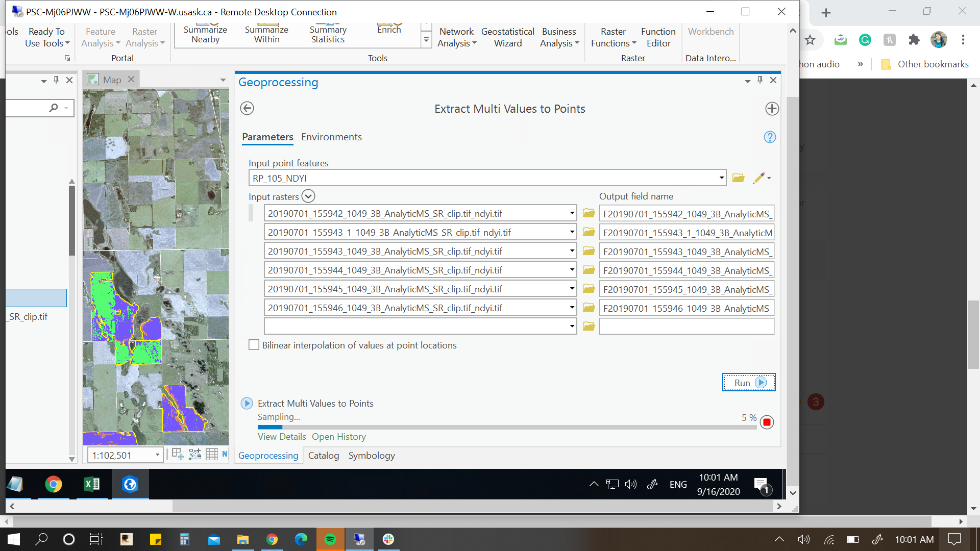Open Input point features dropdown
The image size is (980, 551).
(x=721, y=178)
